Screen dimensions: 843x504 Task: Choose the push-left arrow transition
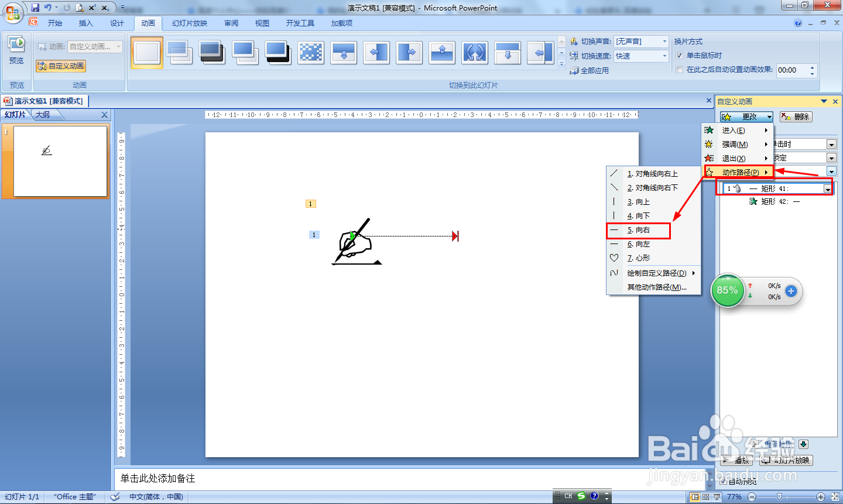[376, 53]
